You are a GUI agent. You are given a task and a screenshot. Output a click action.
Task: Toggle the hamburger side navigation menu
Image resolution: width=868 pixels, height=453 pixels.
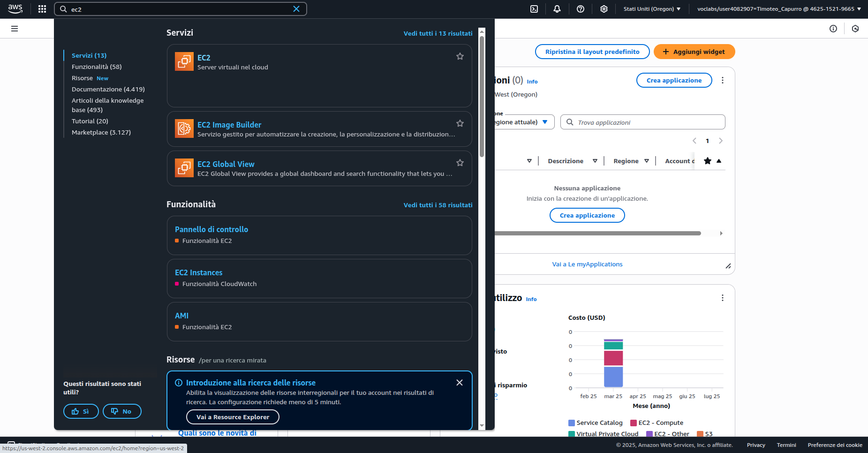pyautogui.click(x=15, y=29)
